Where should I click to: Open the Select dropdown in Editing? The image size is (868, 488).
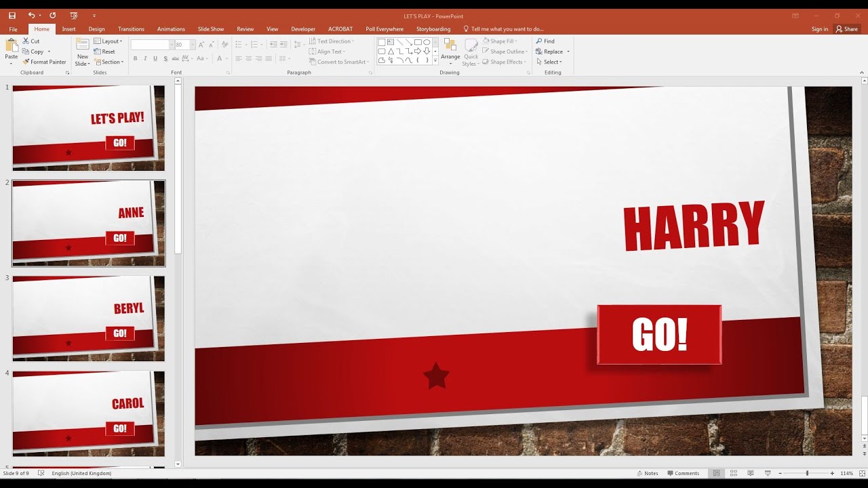tap(549, 62)
